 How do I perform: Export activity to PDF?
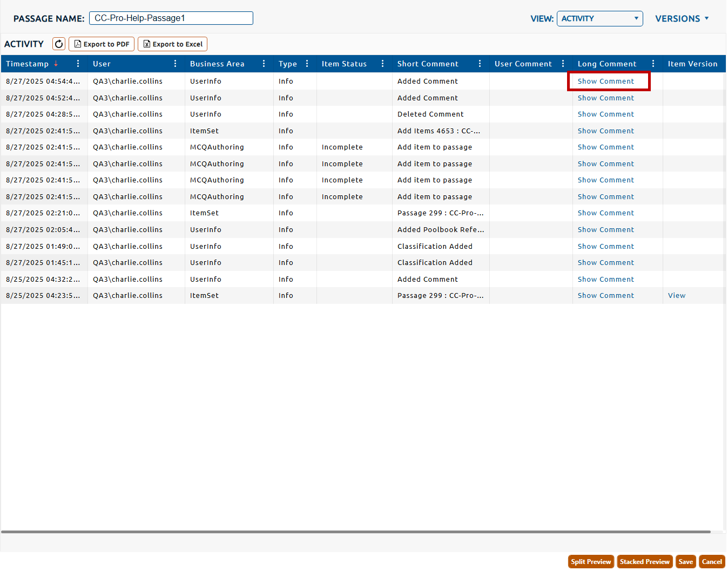click(102, 44)
